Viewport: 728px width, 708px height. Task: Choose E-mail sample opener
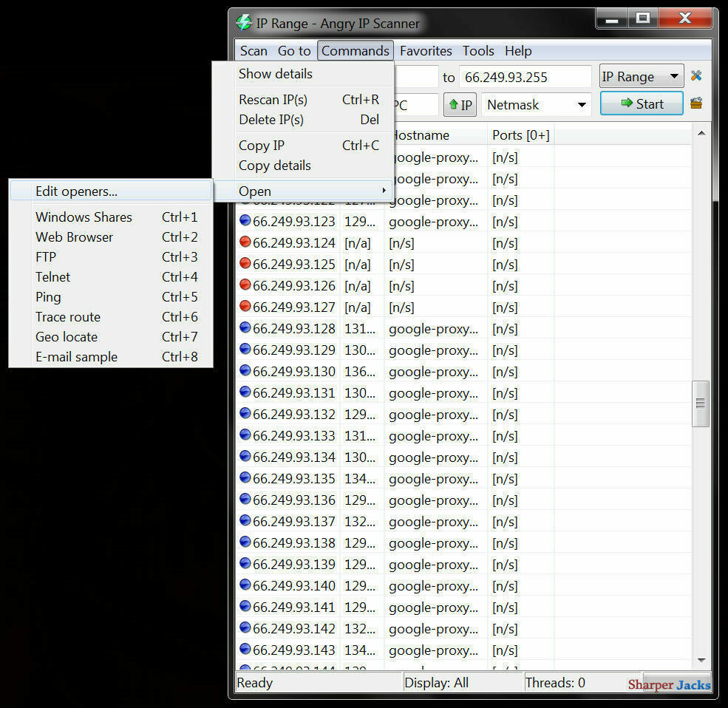click(111, 356)
